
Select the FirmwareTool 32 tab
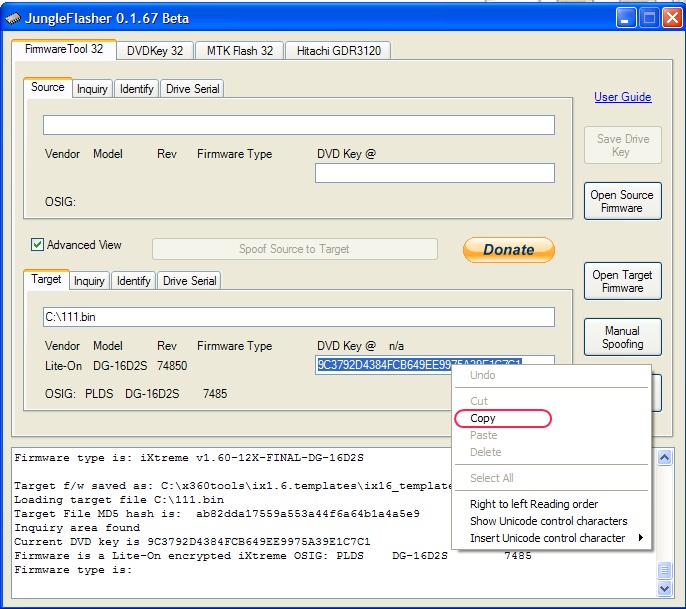coord(64,49)
